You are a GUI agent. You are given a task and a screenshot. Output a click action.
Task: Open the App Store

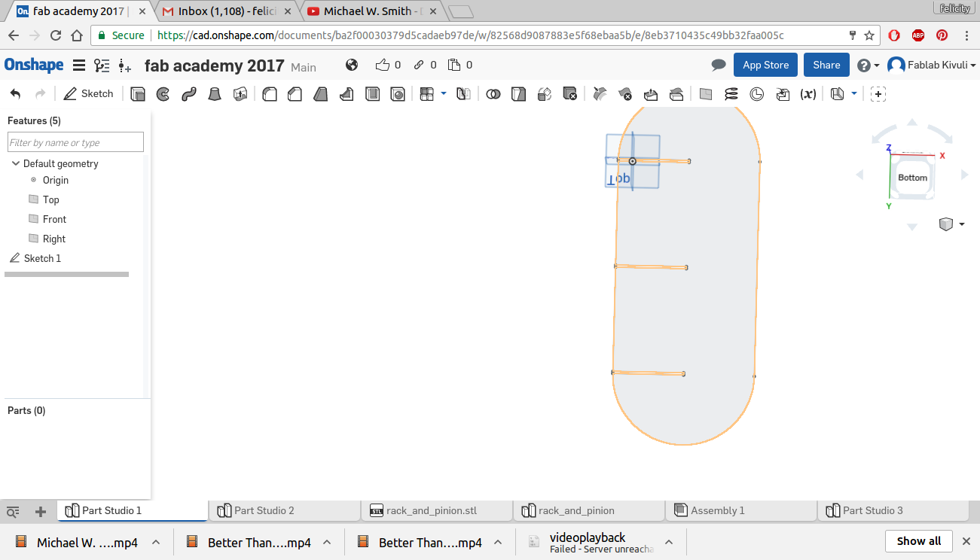click(x=765, y=65)
